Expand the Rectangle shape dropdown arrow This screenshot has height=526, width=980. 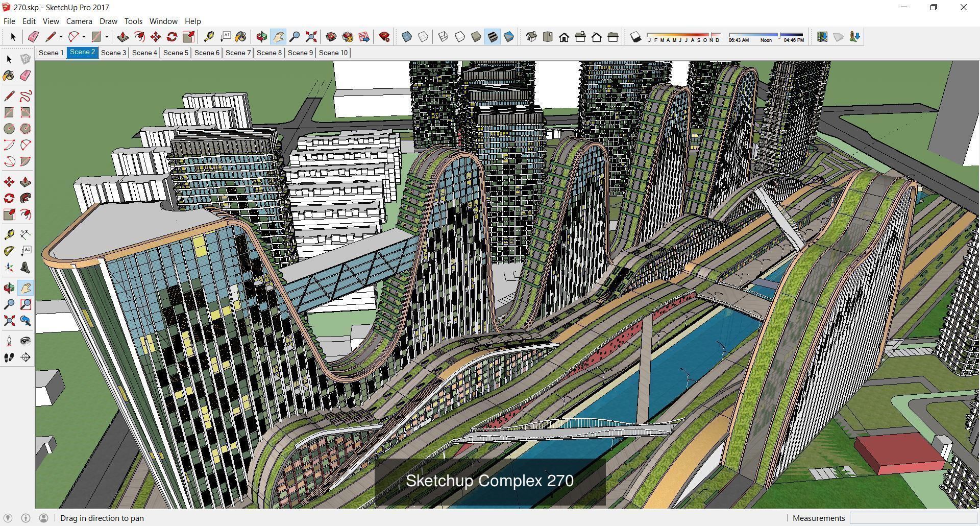click(107, 37)
